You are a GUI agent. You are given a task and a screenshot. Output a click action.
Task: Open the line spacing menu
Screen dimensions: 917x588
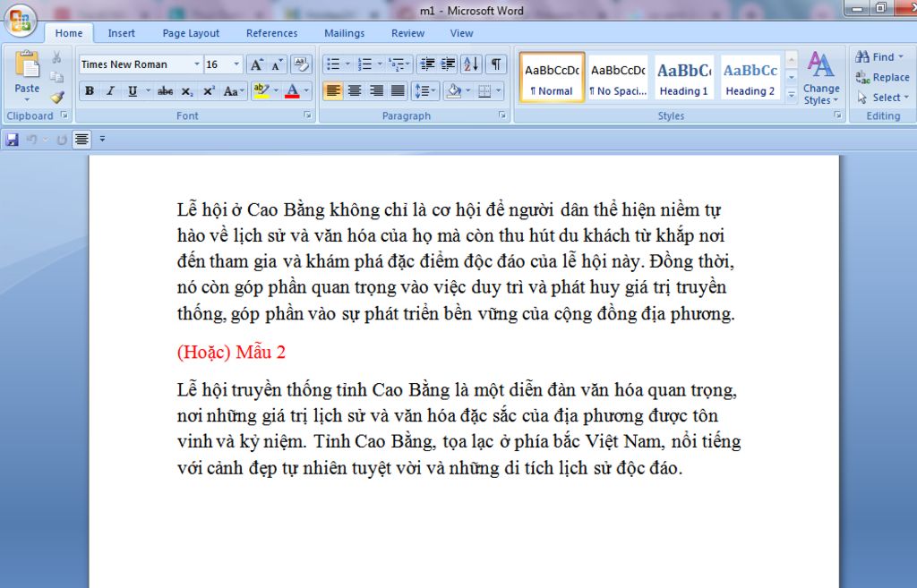coord(425,90)
